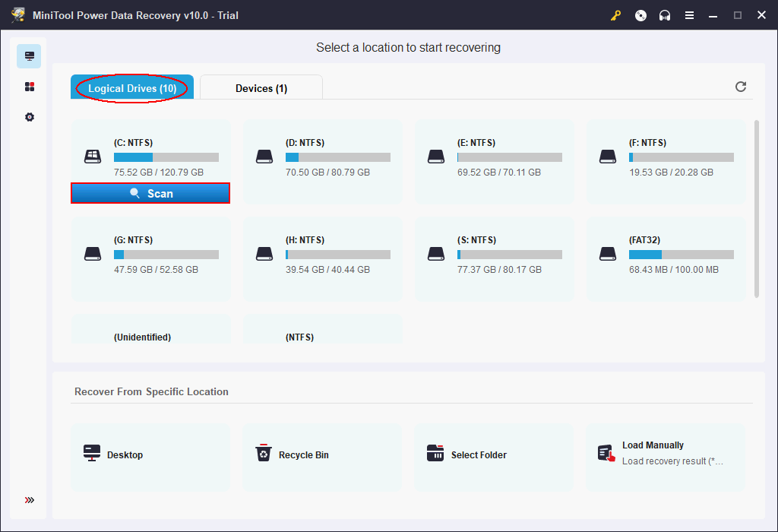Refresh the drive list
Viewport: 778px width, 532px height.
coord(741,87)
